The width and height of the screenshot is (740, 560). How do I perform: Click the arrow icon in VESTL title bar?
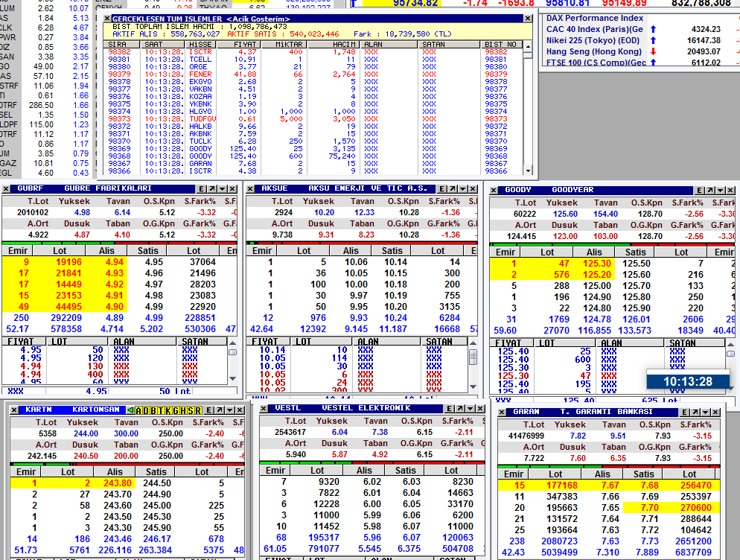click(459, 409)
